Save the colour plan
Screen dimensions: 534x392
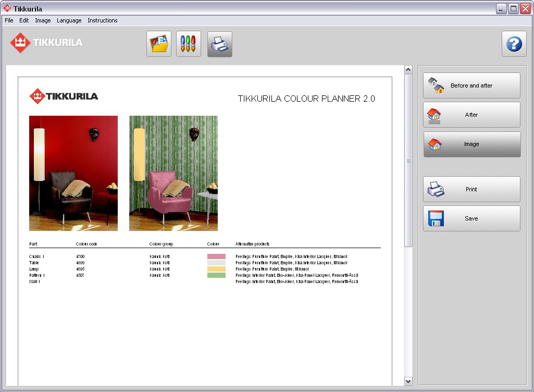pos(471,218)
